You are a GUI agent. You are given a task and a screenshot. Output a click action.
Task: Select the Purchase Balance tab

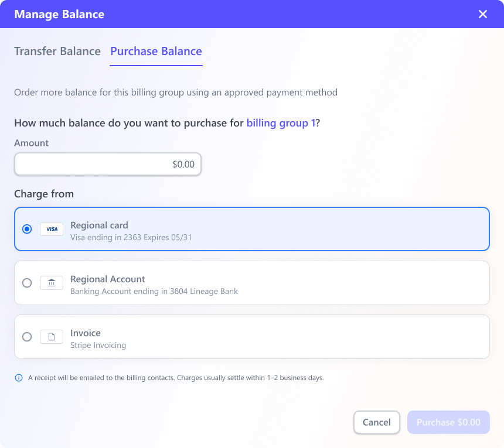click(156, 52)
